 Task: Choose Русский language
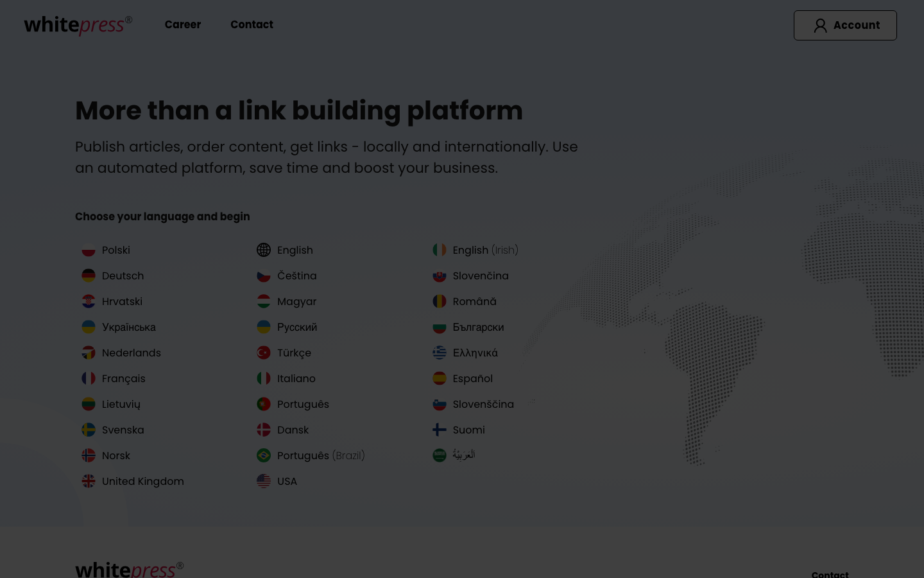(x=297, y=327)
